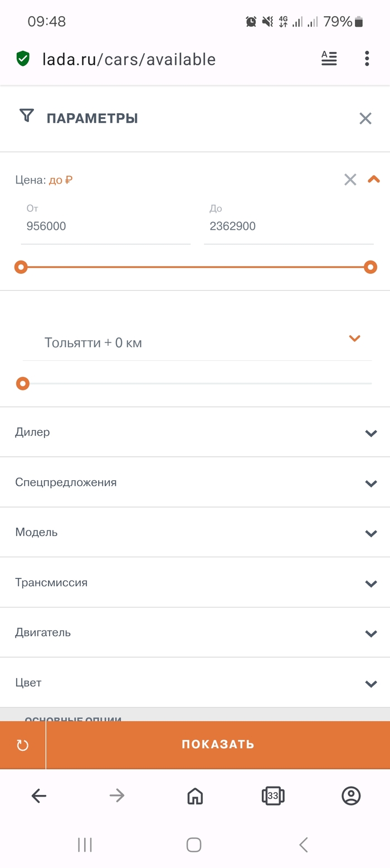Click the maximum price slider handle

(x=370, y=267)
